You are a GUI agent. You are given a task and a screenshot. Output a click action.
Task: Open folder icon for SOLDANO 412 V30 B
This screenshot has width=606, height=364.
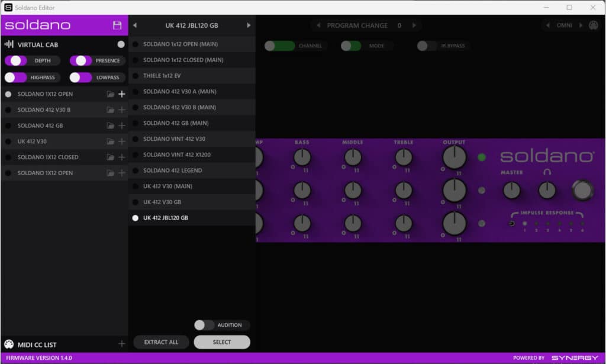(x=110, y=109)
